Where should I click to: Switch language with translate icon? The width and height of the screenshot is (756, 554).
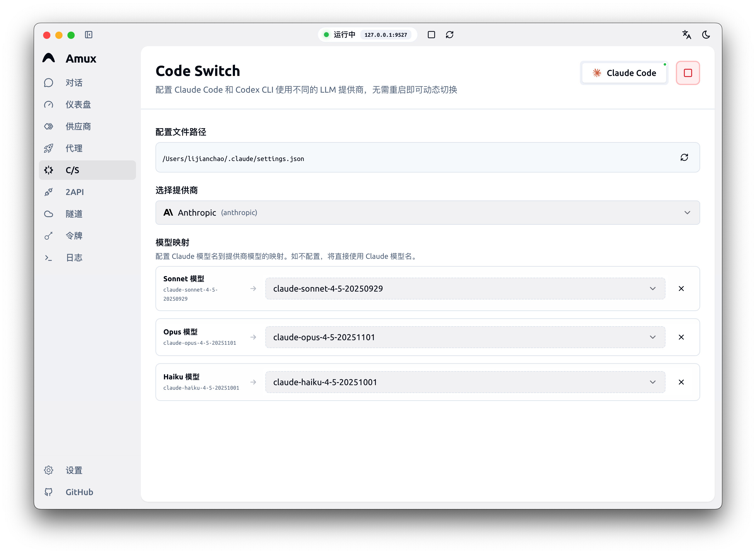click(x=686, y=35)
